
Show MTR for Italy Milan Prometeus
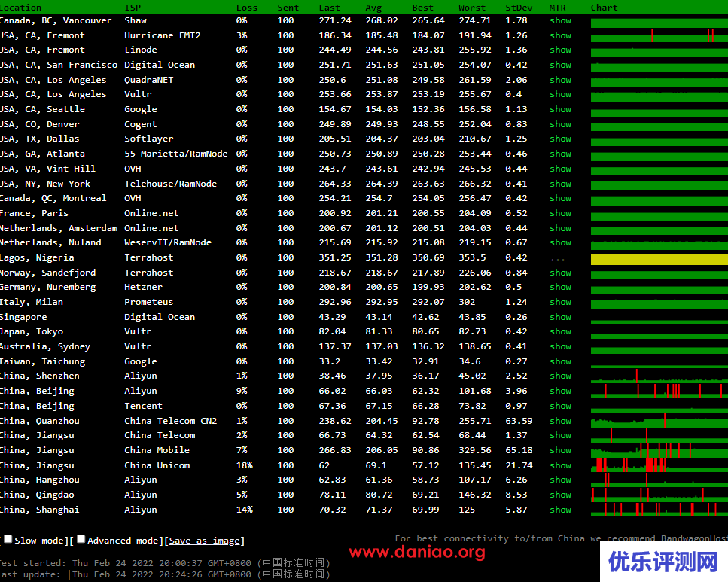(560, 302)
